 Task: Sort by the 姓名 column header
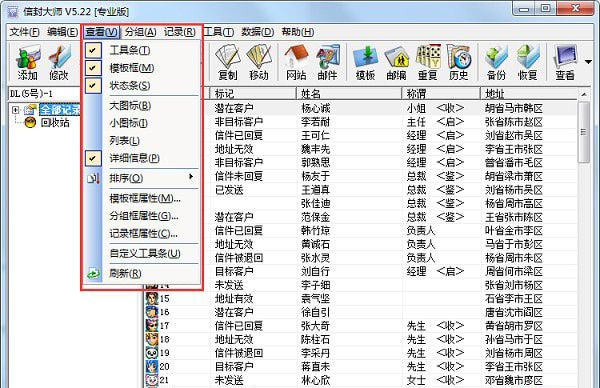pyautogui.click(x=349, y=94)
